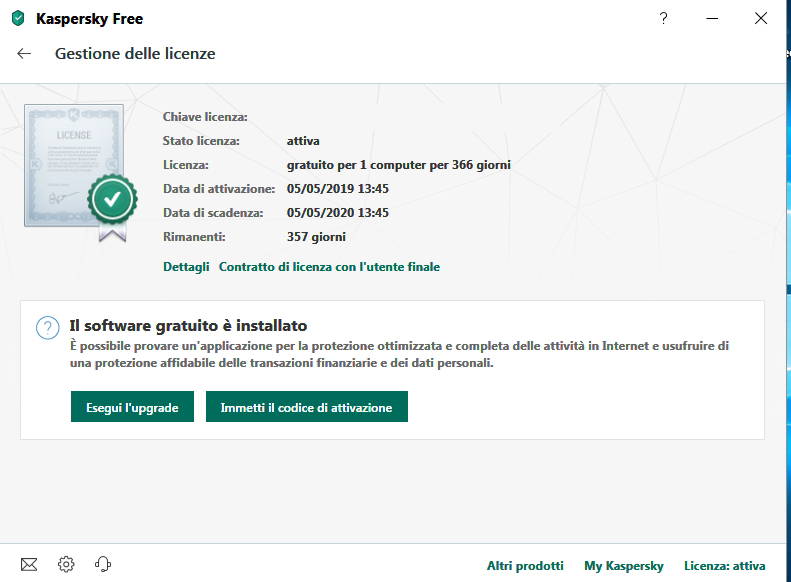Click the 'attiva' license status value
Image resolution: width=791 pixels, height=582 pixels.
pyautogui.click(x=303, y=141)
